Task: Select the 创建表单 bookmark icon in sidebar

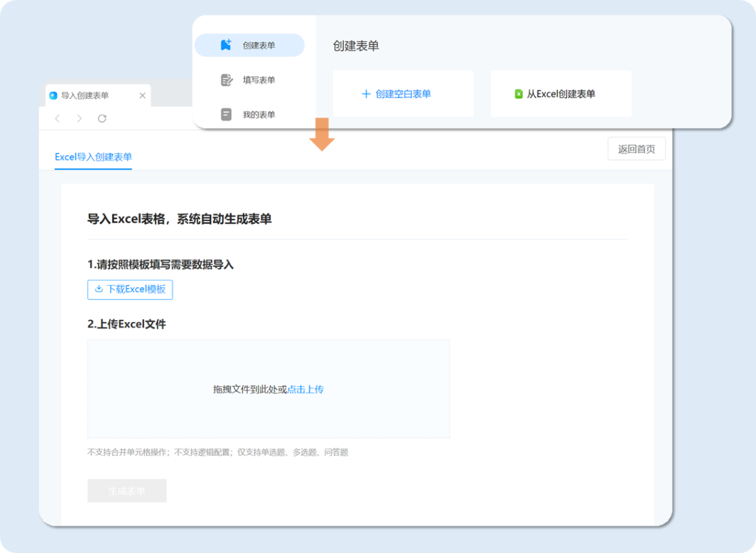Action: click(x=225, y=45)
